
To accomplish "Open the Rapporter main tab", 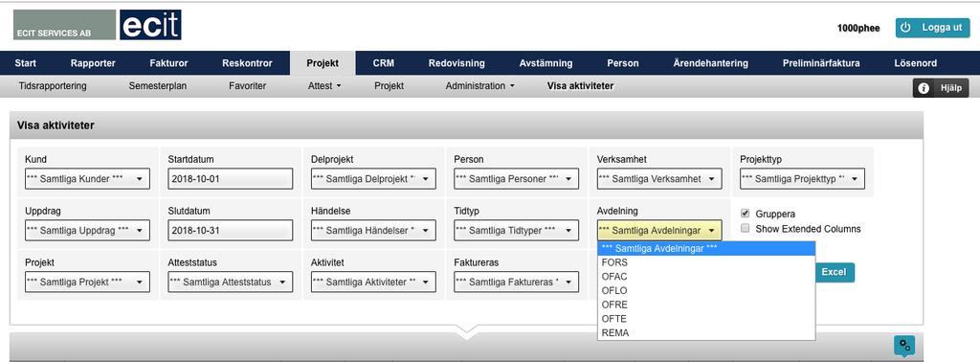I will (93, 63).
